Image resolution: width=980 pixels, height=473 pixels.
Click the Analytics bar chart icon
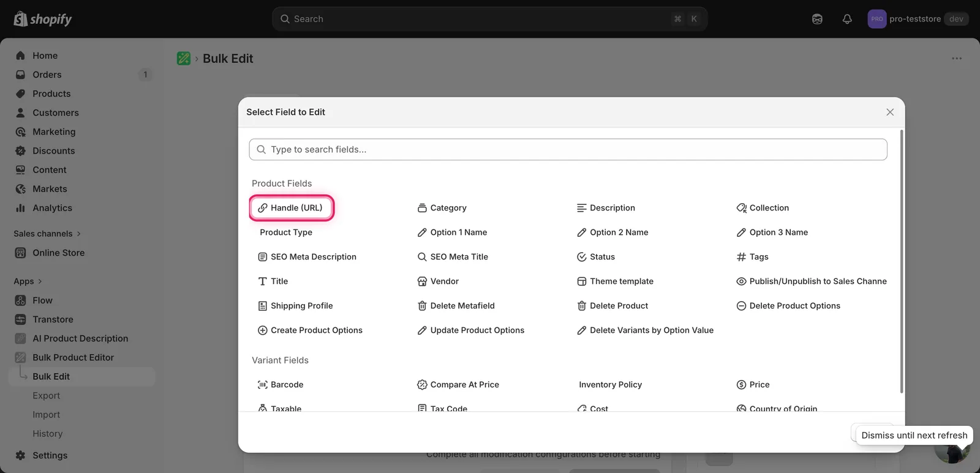[x=20, y=208]
